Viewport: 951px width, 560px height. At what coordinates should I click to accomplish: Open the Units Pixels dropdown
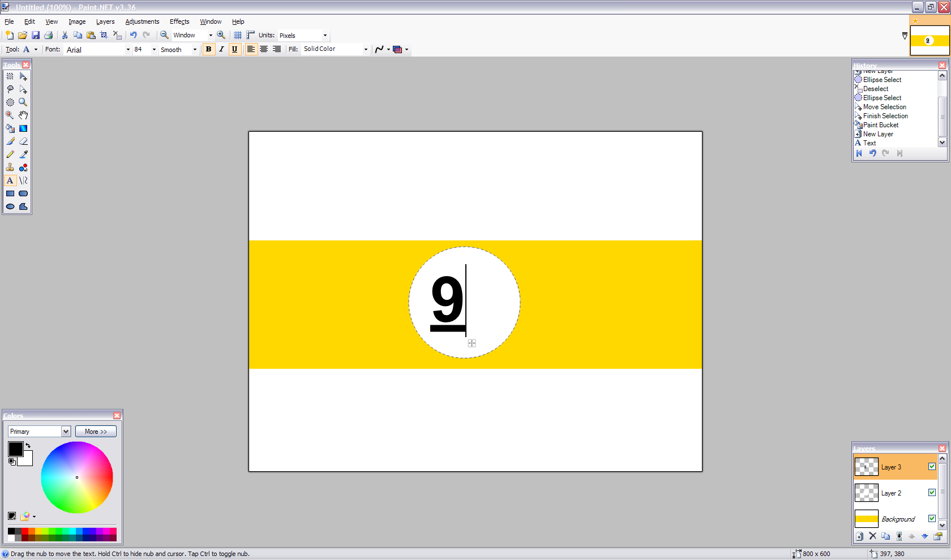325,36
